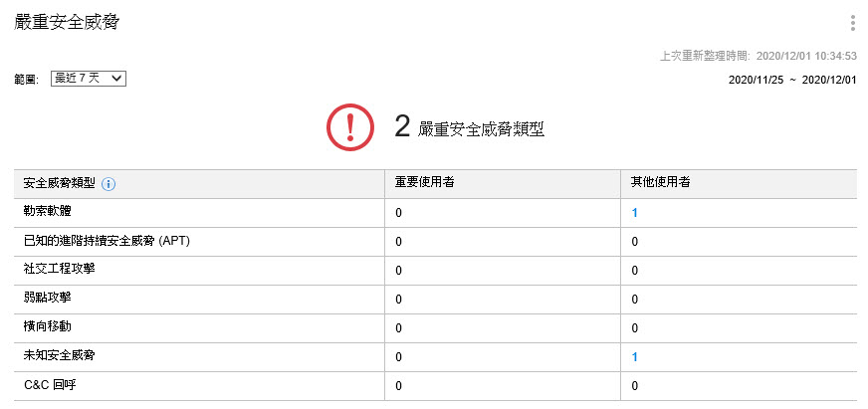Viewport: 868px width, 409px height.
Task: Click the 其他使用者 column header
Action: coord(661,184)
